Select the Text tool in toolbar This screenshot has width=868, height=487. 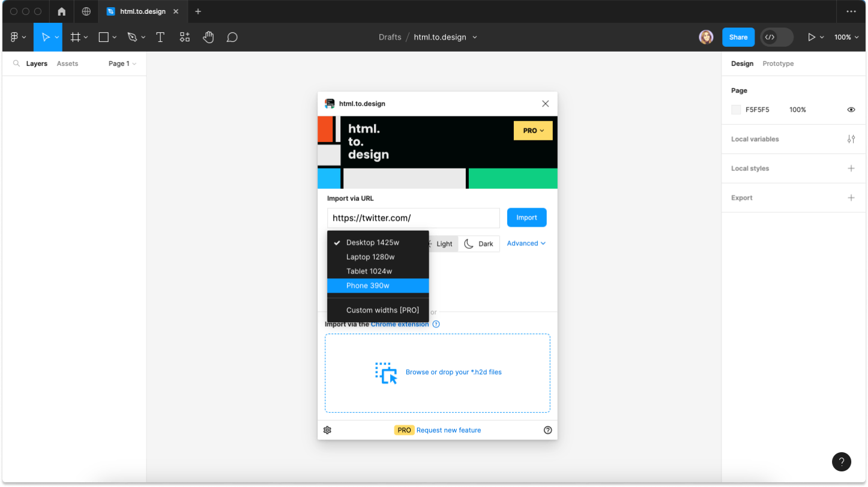tap(160, 37)
